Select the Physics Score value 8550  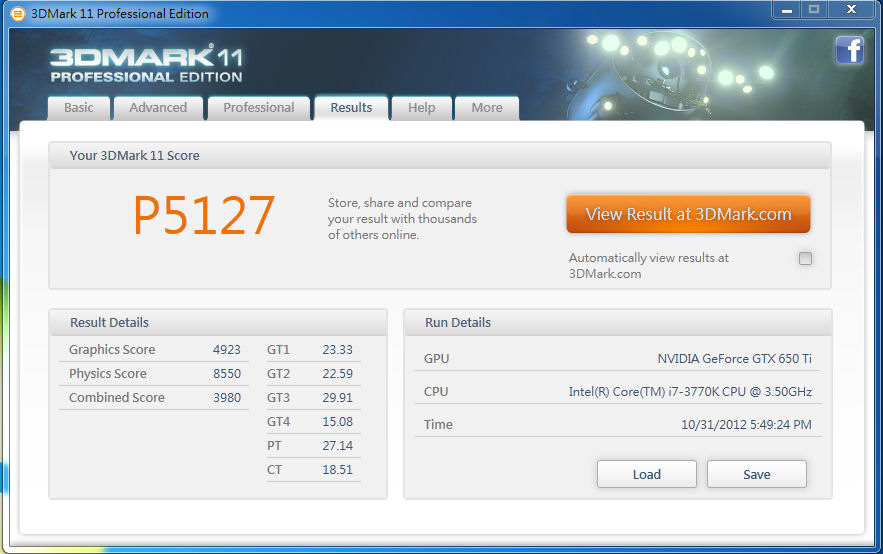(x=226, y=374)
